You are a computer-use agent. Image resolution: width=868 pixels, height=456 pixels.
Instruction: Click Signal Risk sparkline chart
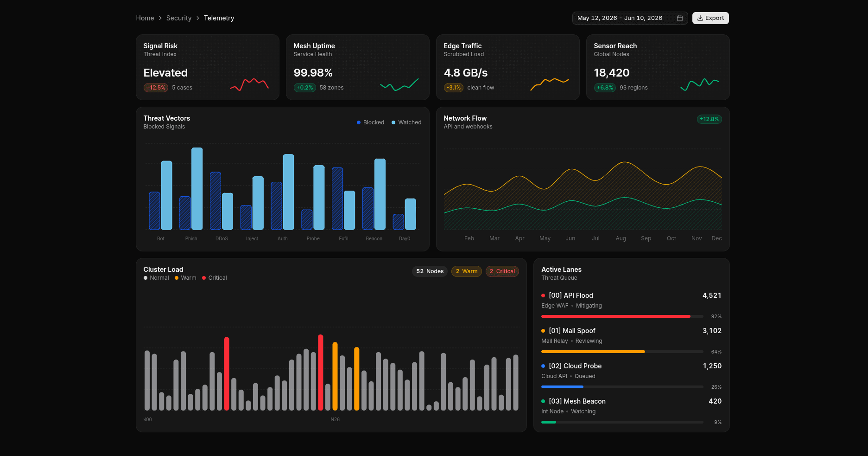249,84
